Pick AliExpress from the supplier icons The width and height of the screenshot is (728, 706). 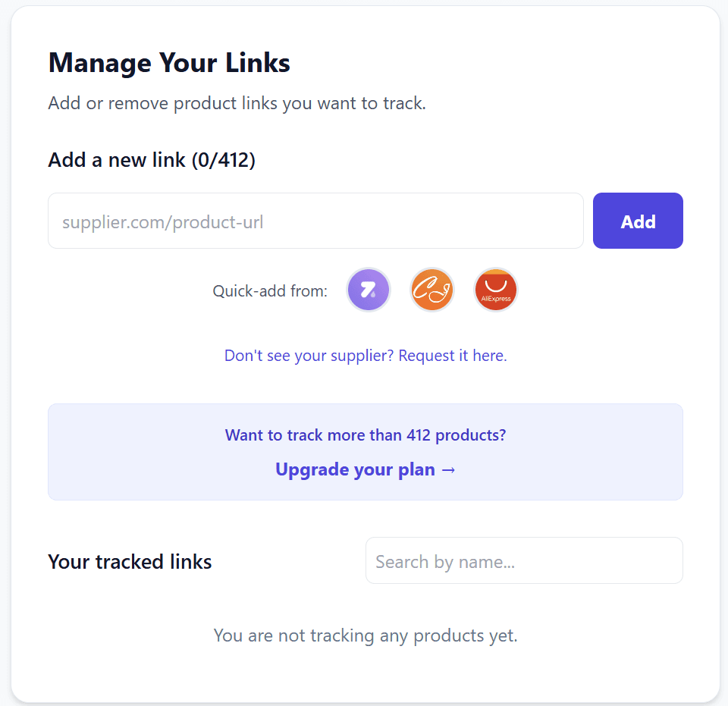tap(495, 290)
